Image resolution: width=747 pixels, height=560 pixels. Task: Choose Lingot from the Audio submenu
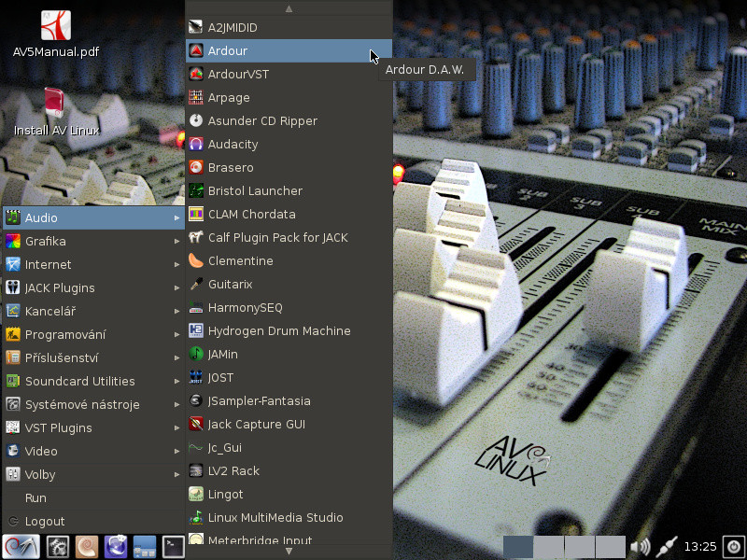(289, 494)
